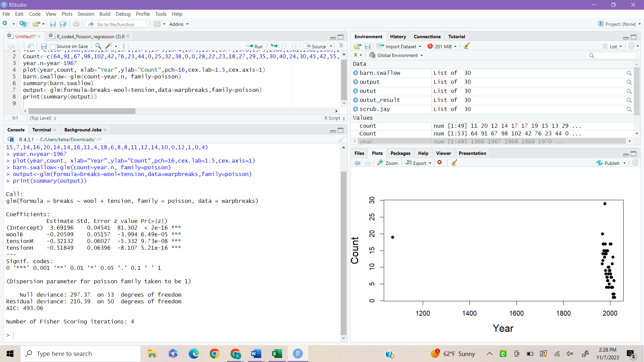Screen dimensions: 644x362
Task: Expand barn.swallow list toggle
Action: pos(356,73)
